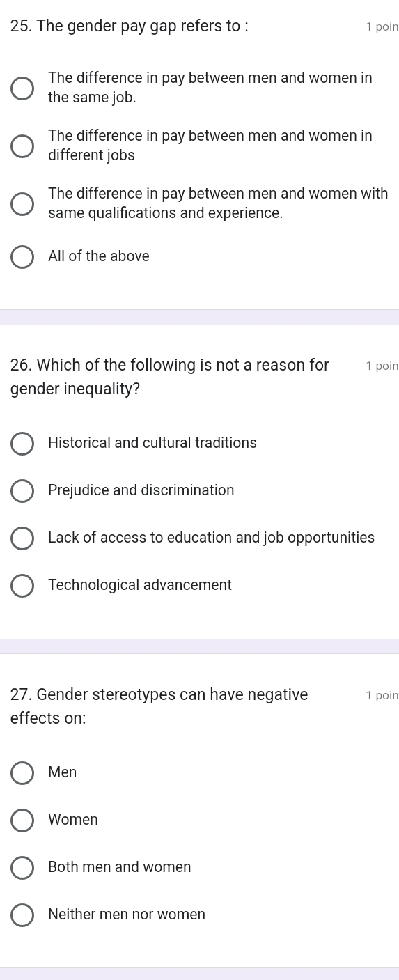This screenshot has width=399, height=980.
Task: Select 'Neither men nor women' radio button
Action: (22, 915)
